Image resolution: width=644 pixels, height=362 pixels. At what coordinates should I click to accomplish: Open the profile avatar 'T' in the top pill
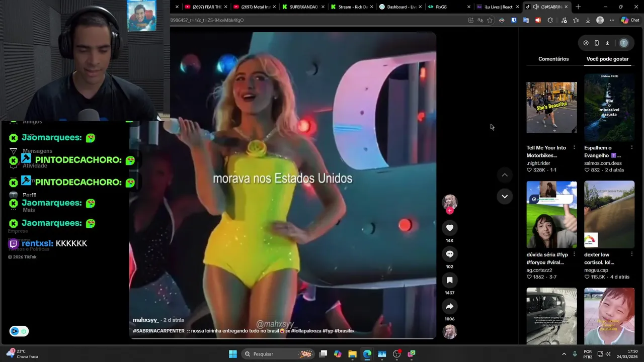click(624, 43)
